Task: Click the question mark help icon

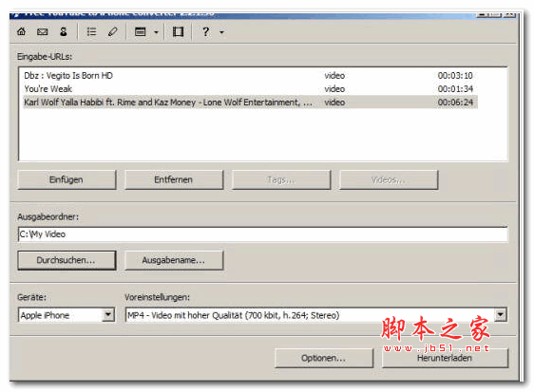Action: coord(205,32)
